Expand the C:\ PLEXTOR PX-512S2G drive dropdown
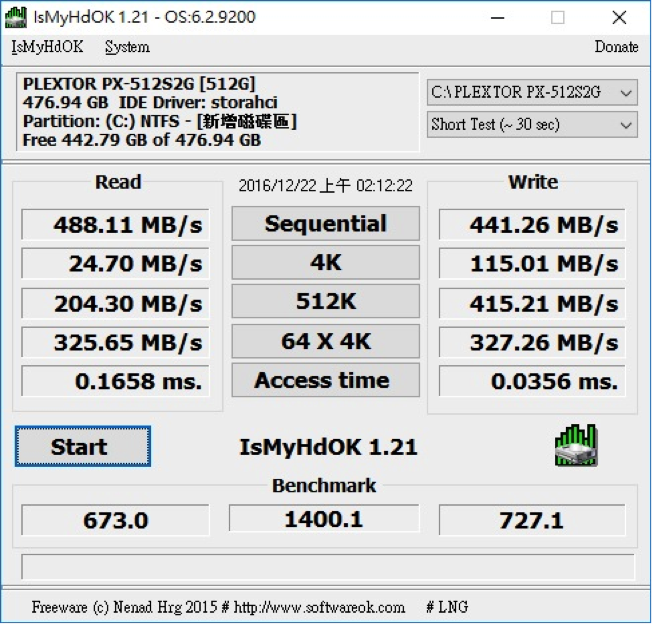 point(532,92)
